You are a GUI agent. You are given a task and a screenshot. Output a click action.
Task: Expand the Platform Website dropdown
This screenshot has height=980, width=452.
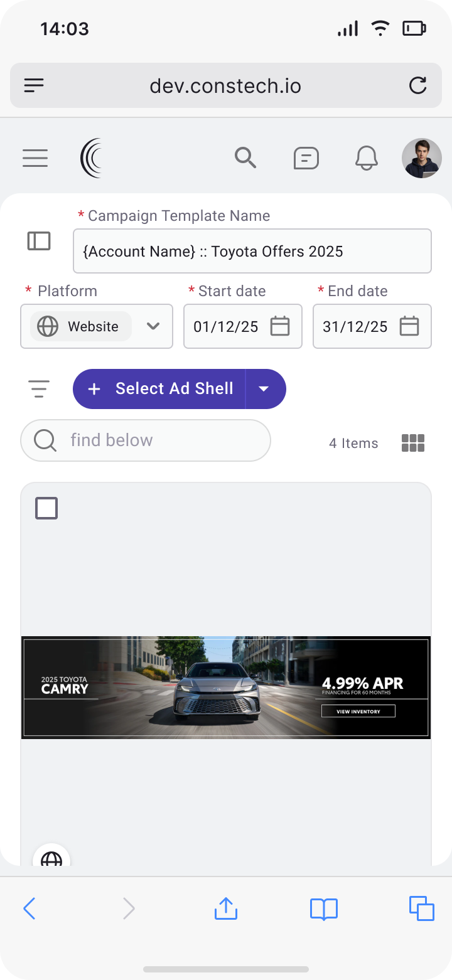(153, 326)
